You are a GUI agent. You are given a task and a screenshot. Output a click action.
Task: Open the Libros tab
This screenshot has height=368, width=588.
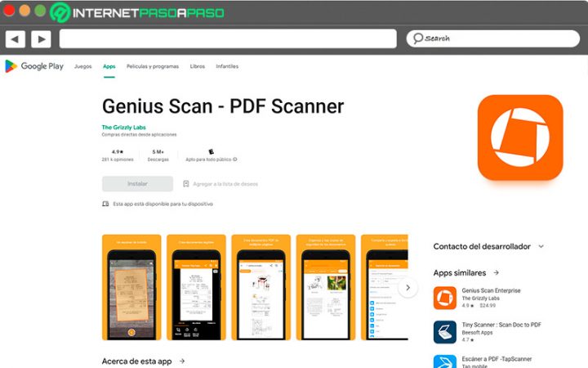(x=198, y=66)
